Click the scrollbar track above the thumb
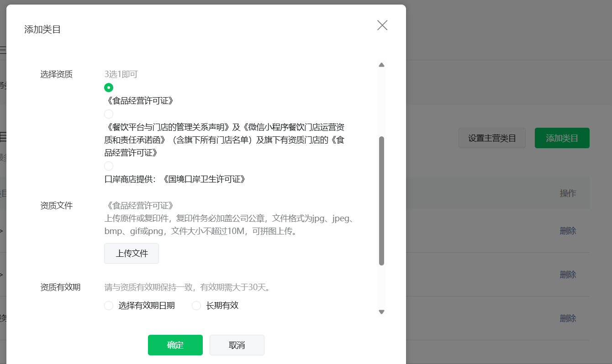 point(381,102)
